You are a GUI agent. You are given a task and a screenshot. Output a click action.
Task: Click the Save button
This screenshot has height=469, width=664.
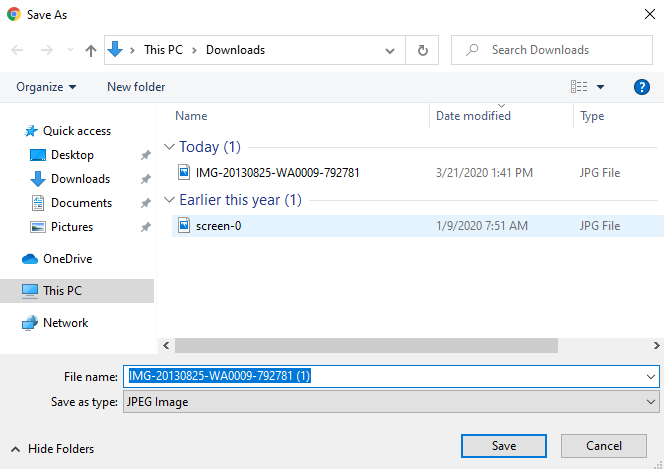click(504, 446)
